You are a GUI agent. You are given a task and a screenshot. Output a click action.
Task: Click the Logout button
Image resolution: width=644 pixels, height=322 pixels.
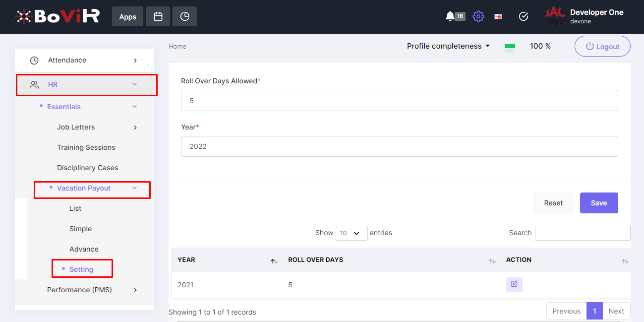point(602,46)
